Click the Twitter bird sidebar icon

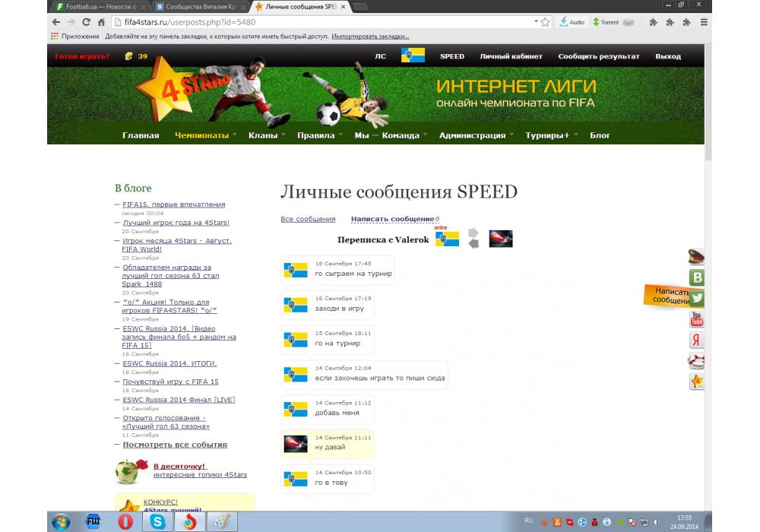click(696, 298)
